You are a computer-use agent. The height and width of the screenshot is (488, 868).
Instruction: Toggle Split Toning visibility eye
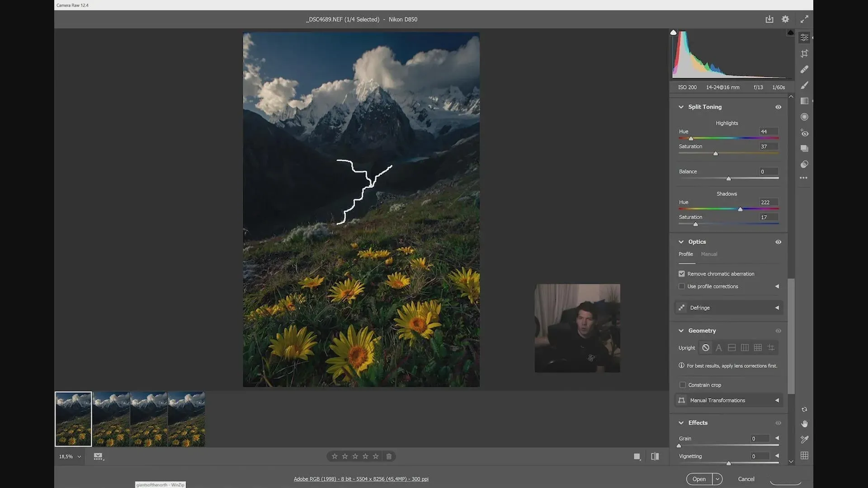778,107
